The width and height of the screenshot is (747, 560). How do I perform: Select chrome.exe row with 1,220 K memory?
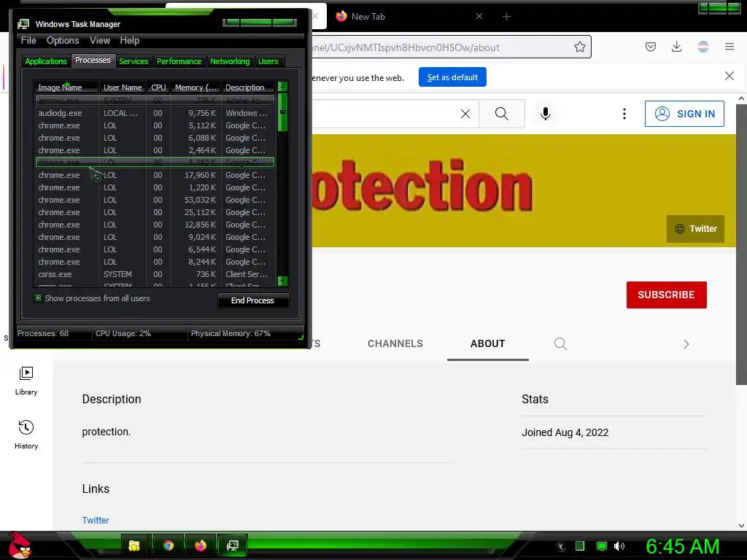click(155, 187)
